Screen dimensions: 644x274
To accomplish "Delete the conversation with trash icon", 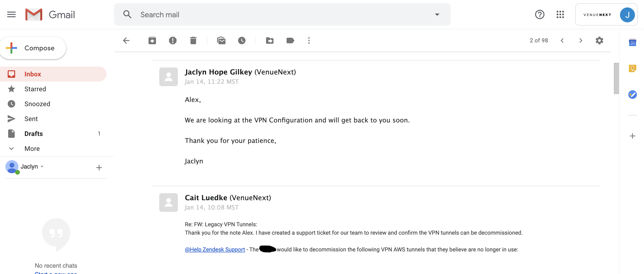I will [193, 41].
